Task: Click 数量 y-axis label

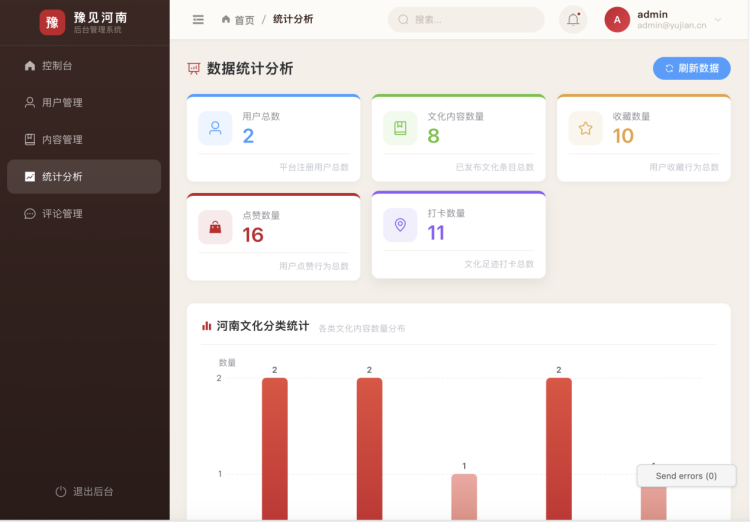Action: coord(227,363)
